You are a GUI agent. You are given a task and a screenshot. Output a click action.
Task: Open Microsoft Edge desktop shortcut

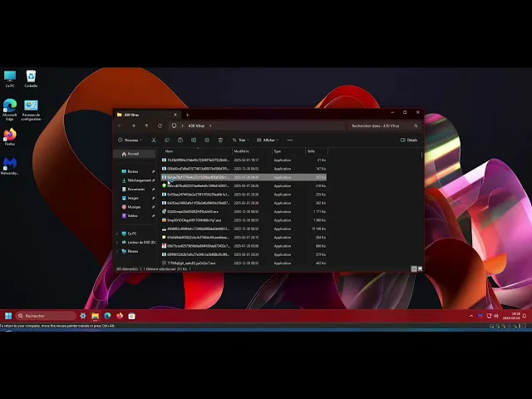10,110
